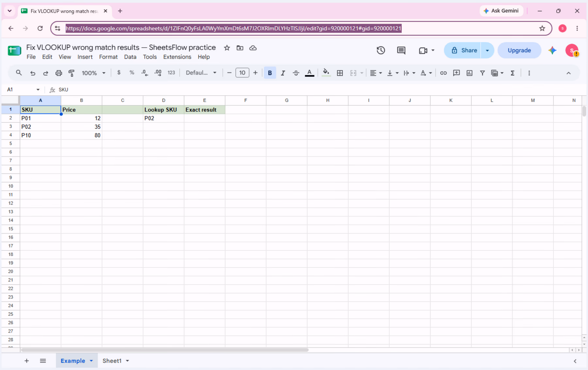The image size is (588, 370).
Task: Open the Insert menu
Action: point(85,57)
